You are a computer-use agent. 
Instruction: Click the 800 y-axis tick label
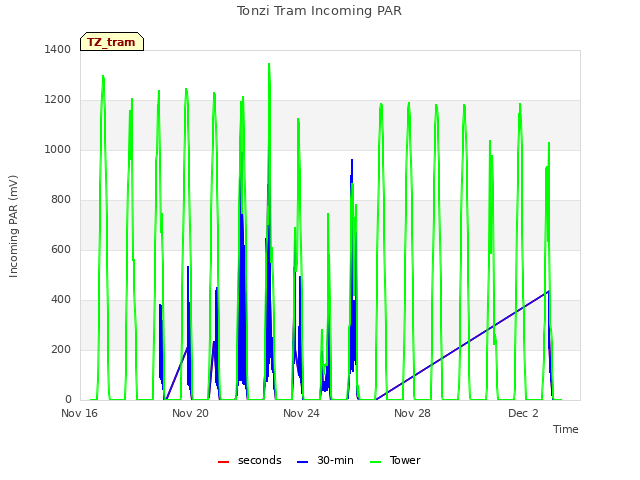(61, 200)
